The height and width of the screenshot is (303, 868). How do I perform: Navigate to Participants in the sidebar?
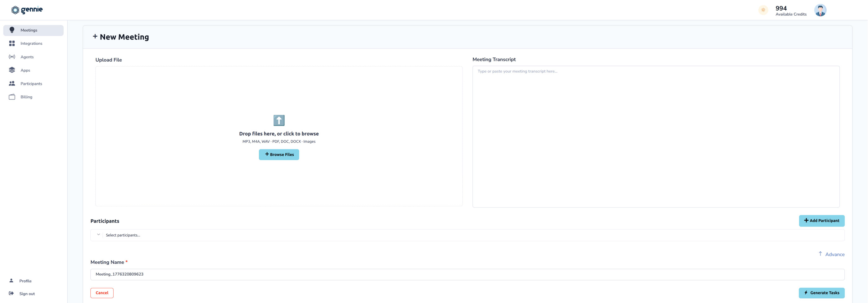[x=33, y=84]
